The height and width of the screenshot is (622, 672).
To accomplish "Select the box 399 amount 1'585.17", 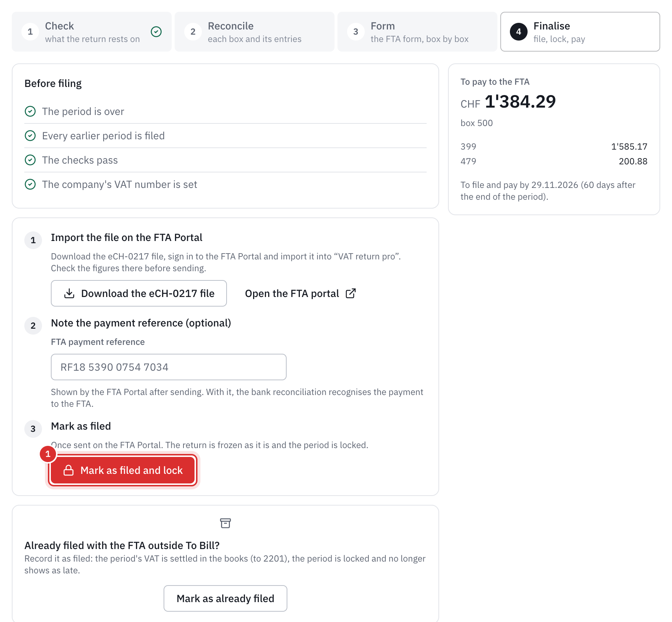I will click(629, 147).
